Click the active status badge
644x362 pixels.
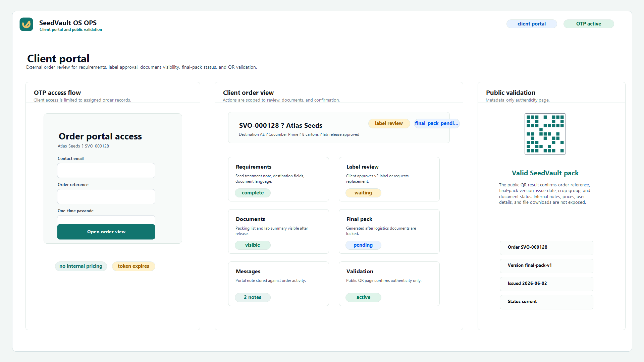(363, 297)
